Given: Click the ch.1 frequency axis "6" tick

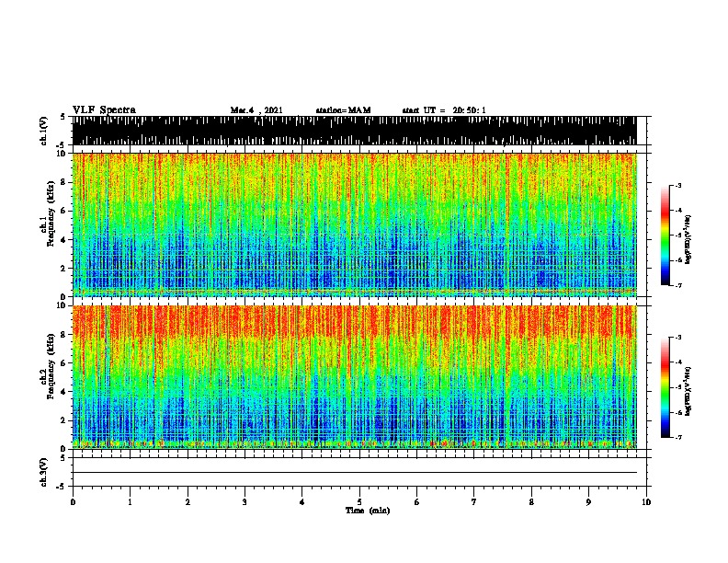Looking at the screenshot, I should pos(64,211).
